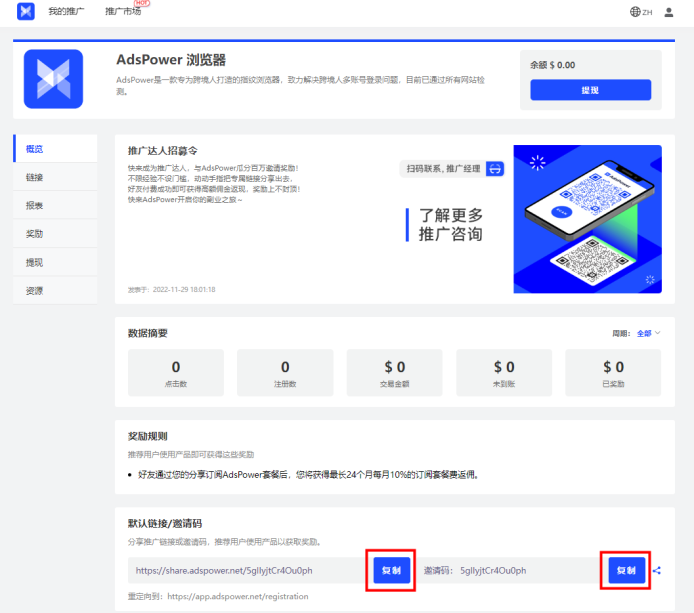The width and height of the screenshot is (694, 613).
Task: Click the AdsPower 浏览器 title text
Action: 171,60
